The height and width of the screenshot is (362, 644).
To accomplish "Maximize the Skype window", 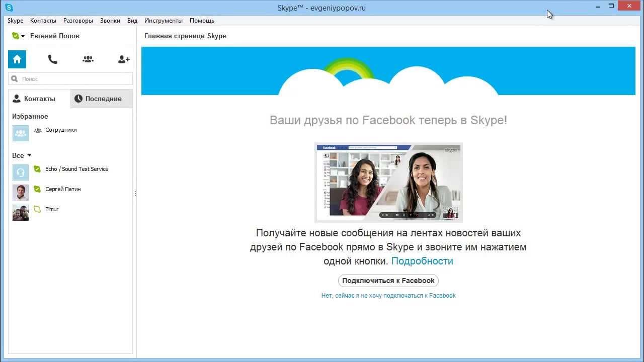I will (x=611, y=6).
